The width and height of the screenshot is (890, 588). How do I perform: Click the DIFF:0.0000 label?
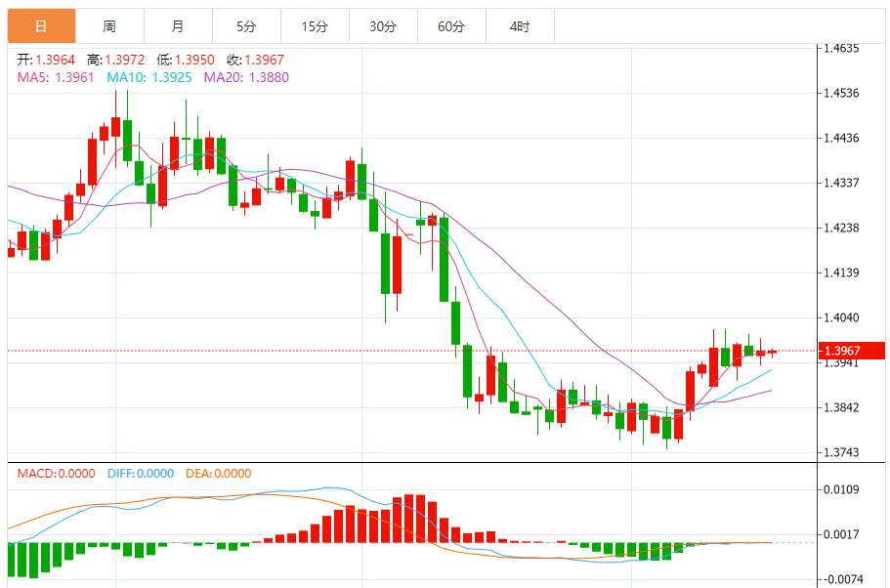[141, 474]
